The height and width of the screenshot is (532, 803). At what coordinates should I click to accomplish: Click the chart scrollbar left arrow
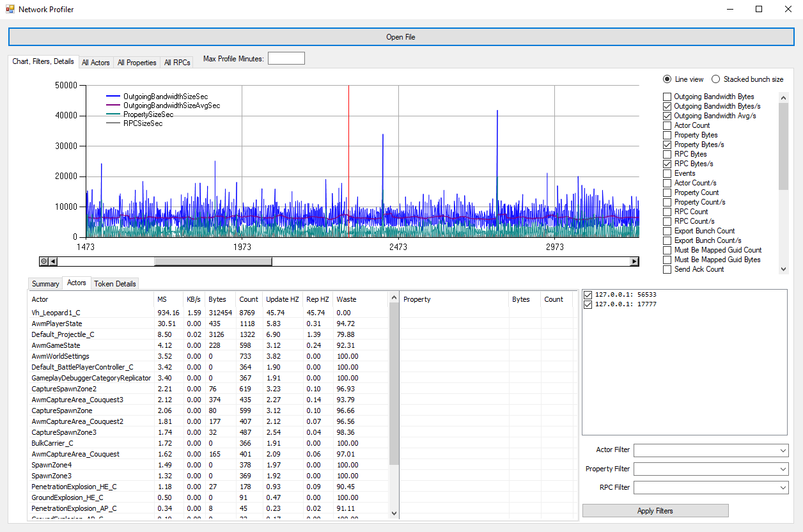pyautogui.click(x=53, y=261)
